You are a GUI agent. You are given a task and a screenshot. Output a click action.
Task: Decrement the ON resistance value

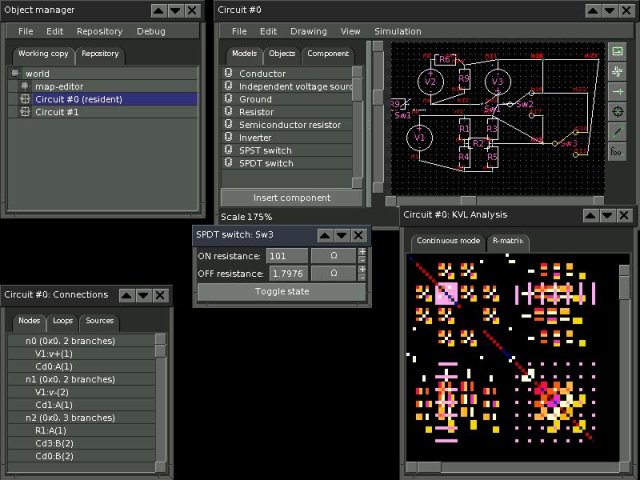point(362,260)
